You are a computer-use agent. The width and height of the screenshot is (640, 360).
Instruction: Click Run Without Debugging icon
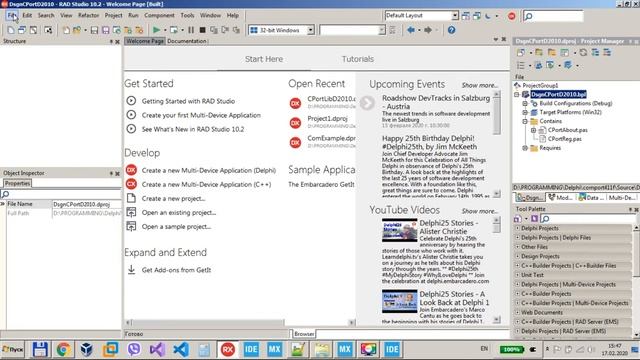[x=174, y=30]
